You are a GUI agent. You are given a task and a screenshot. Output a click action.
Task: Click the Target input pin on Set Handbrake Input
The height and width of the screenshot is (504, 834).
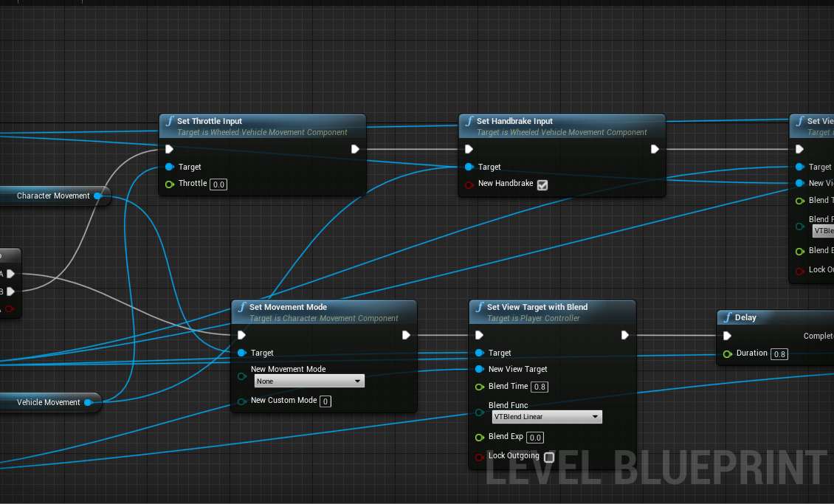click(469, 167)
